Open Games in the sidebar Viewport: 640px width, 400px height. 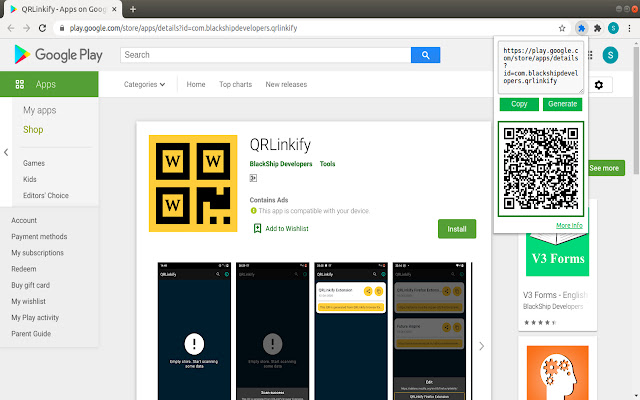pyautogui.click(x=34, y=163)
